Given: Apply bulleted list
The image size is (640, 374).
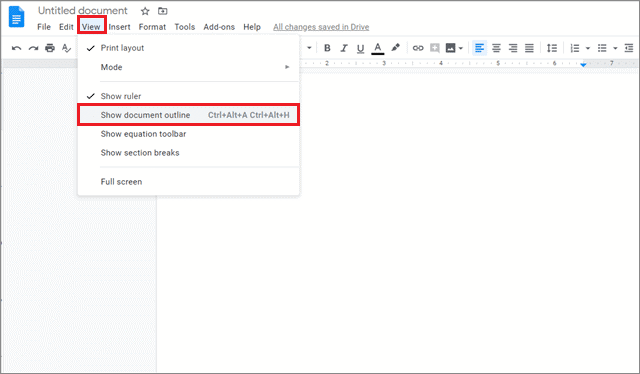Looking at the screenshot, I should click(602, 48).
